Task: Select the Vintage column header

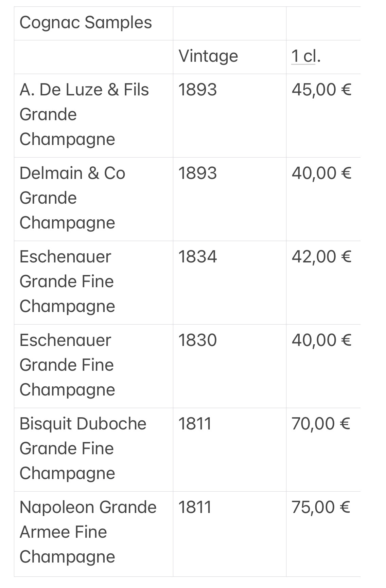Action: coord(208,56)
